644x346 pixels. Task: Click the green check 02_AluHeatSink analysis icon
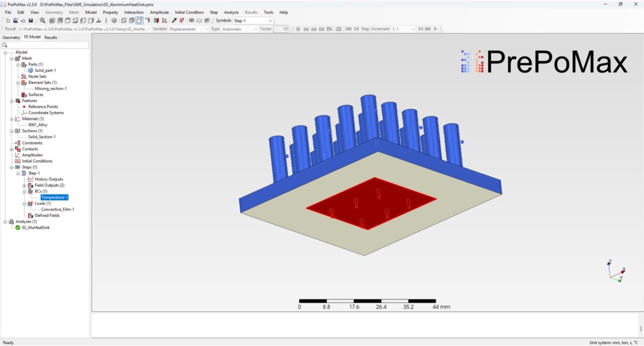click(18, 228)
